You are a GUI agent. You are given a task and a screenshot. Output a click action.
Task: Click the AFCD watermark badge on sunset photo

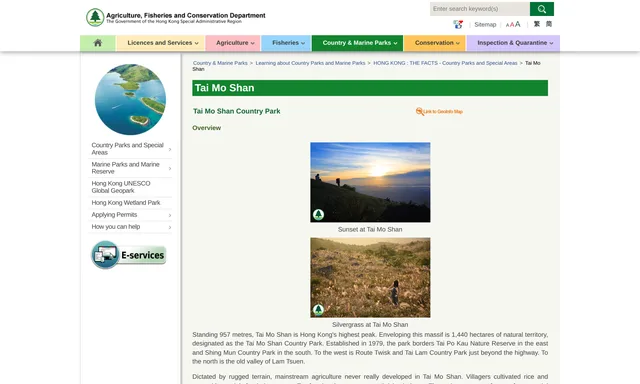tap(318, 214)
